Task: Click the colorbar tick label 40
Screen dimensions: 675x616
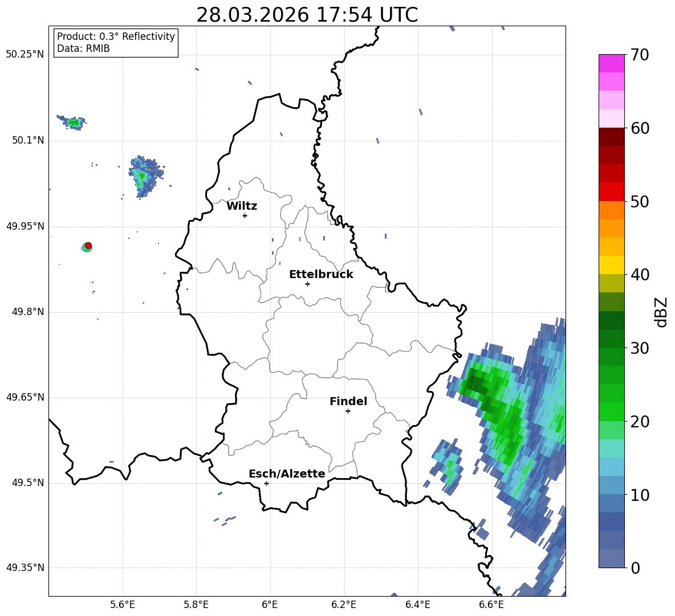Action: [639, 275]
